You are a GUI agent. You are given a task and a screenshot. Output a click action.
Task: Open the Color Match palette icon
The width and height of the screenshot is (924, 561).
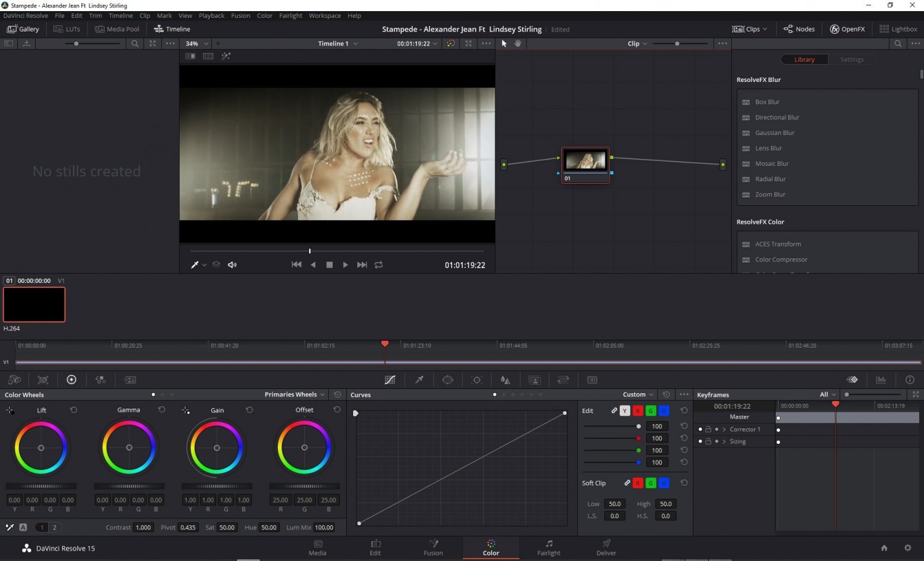pyautogui.click(x=43, y=380)
